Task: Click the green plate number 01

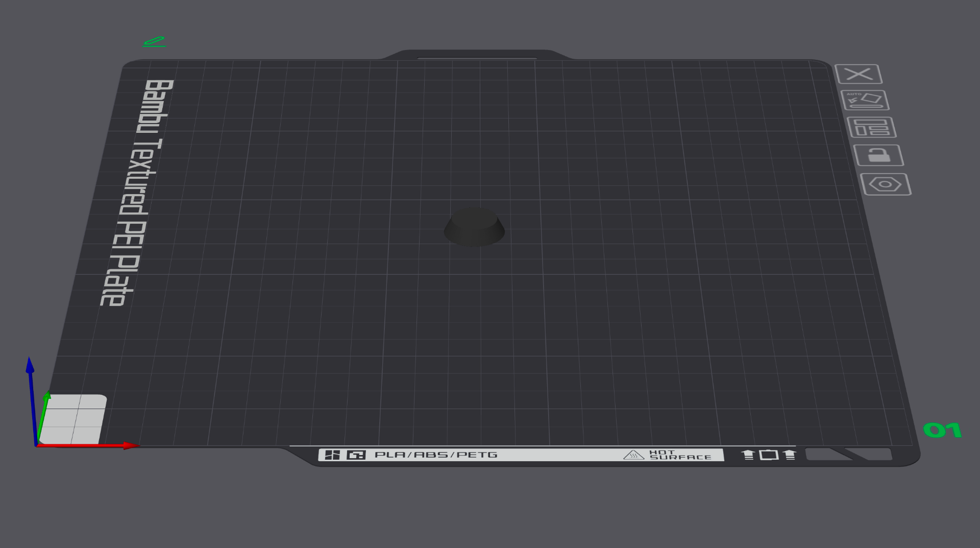Action: point(942,430)
